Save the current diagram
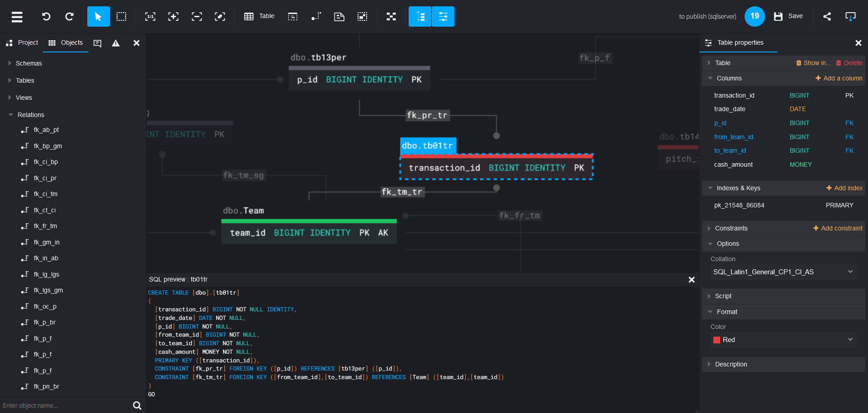 [788, 16]
